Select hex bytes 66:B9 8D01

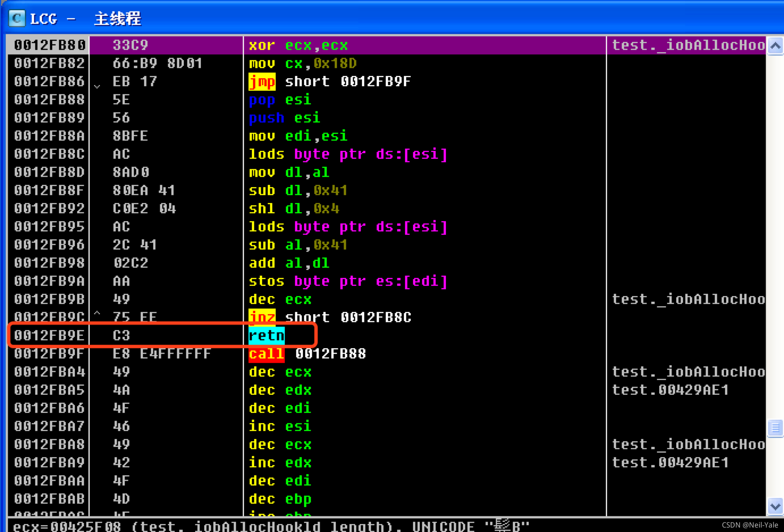point(157,64)
